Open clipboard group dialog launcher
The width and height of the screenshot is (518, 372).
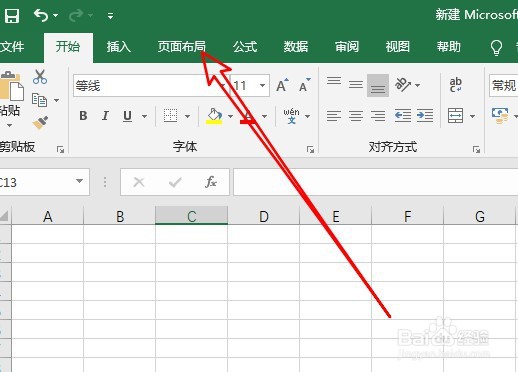click(60, 150)
